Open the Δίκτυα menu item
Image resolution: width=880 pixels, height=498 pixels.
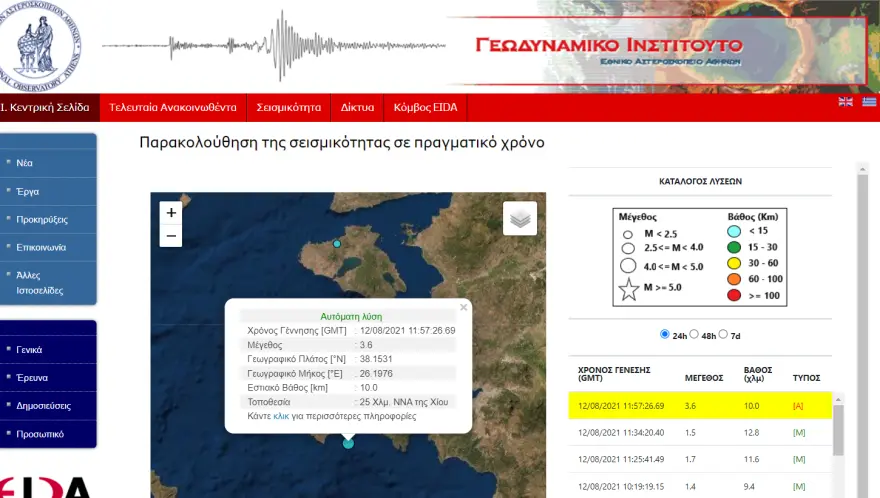tap(357, 107)
